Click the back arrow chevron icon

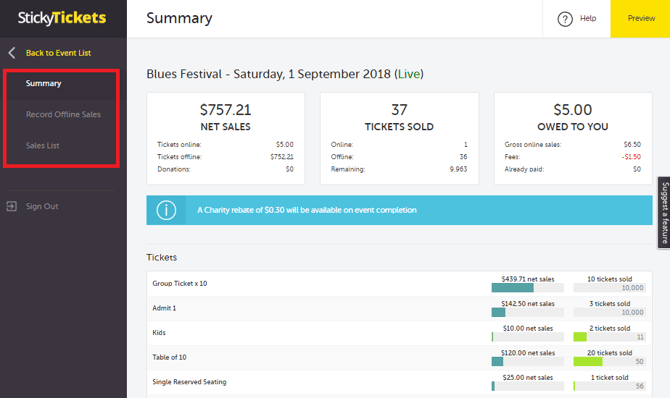click(12, 53)
